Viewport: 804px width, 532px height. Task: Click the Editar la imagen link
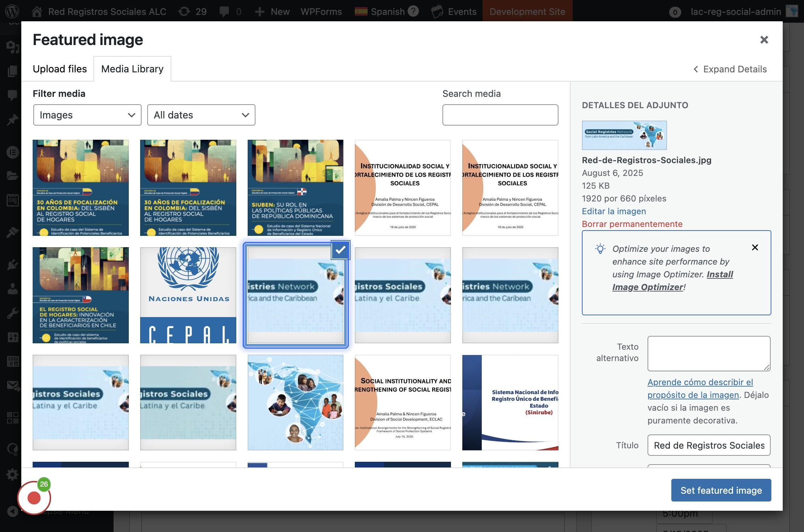[x=614, y=211]
